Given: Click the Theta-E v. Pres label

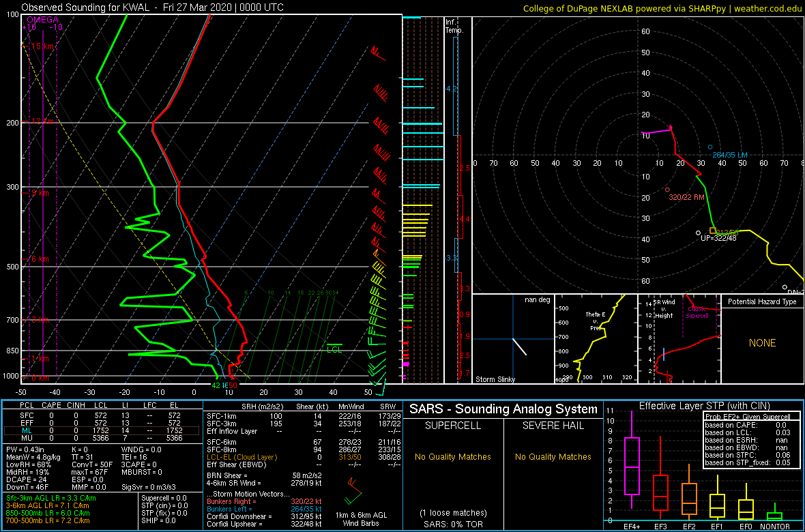Looking at the screenshot, I should (x=596, y=321).
